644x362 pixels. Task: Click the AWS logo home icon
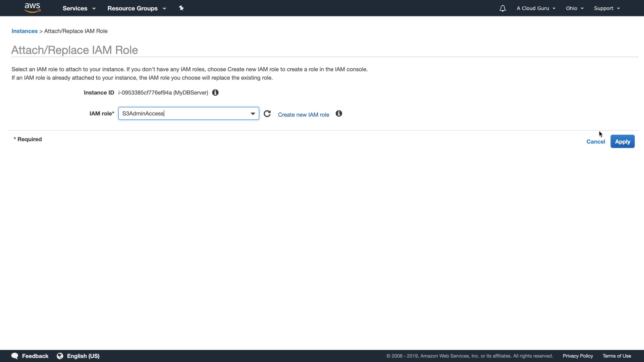(32, 8)
